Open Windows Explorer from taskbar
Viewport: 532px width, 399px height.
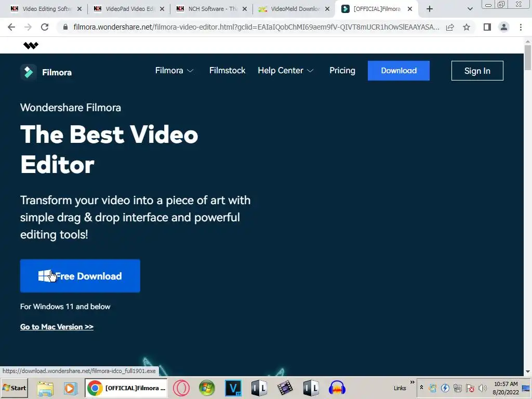pyautogui.click(x=46, y=388)
